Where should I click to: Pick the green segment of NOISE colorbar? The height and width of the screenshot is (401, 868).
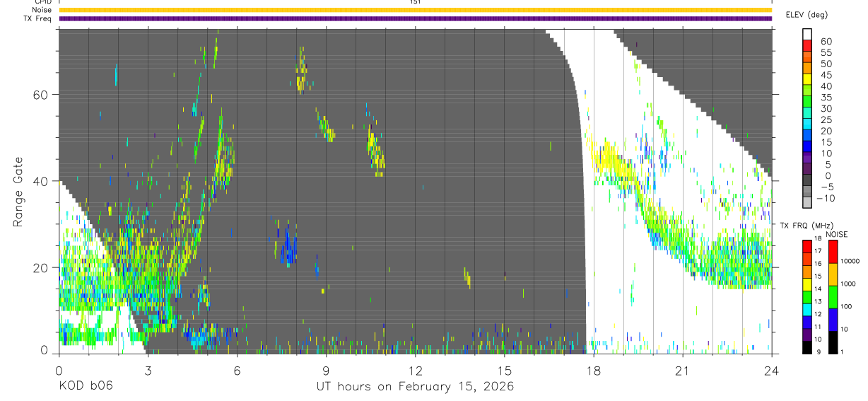(833, 296)
